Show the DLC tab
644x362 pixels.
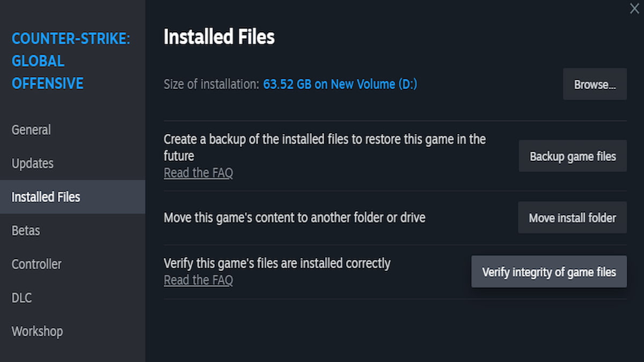point(22,298)
